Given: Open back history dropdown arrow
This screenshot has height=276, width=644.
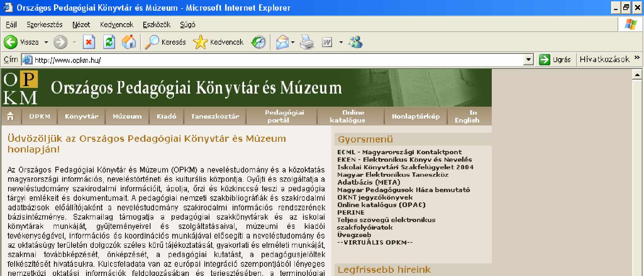Looking at the screenshot, I should click(46, 42).
